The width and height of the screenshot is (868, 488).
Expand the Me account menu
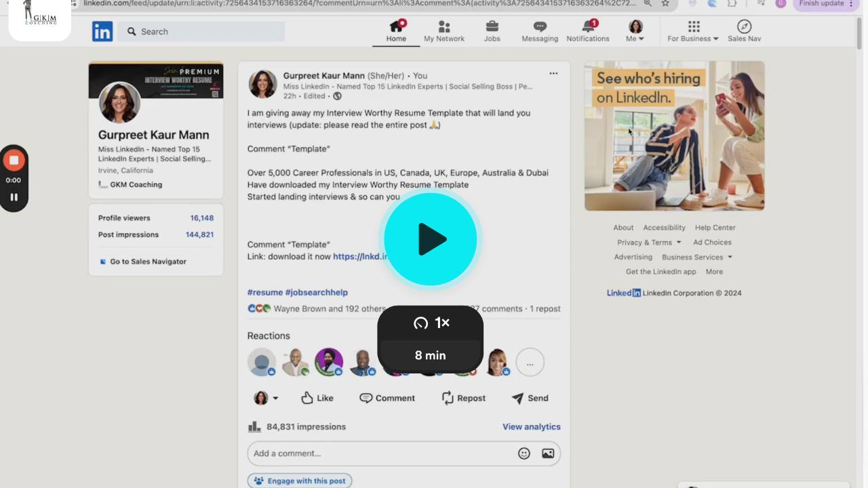[x=635, y=31]
